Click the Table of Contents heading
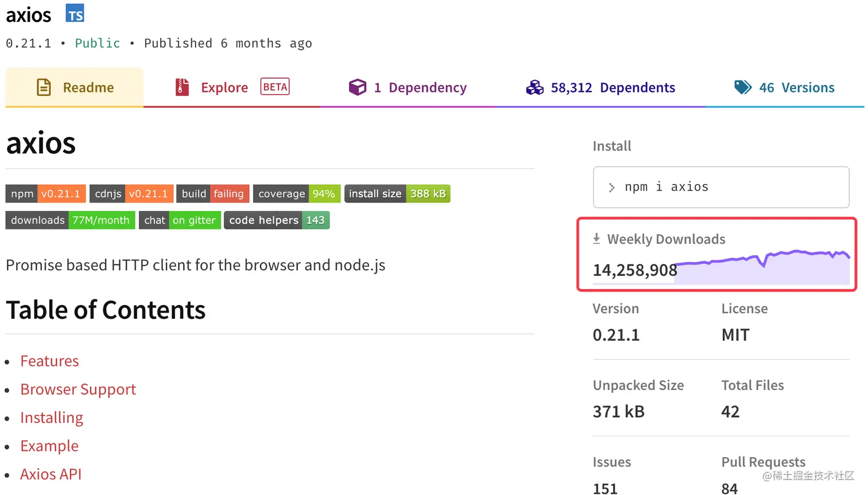This screenshot has height=495, width=868. tap(106, 310)
